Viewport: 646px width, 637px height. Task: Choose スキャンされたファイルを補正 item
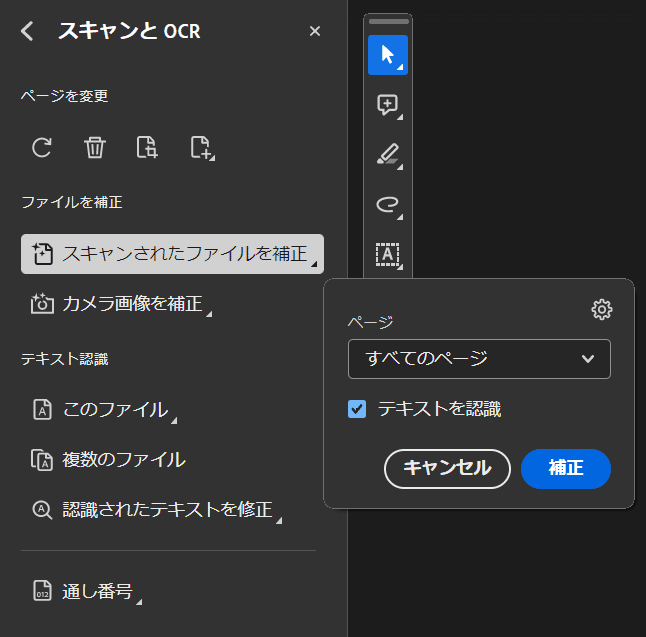tap(172, 254)
